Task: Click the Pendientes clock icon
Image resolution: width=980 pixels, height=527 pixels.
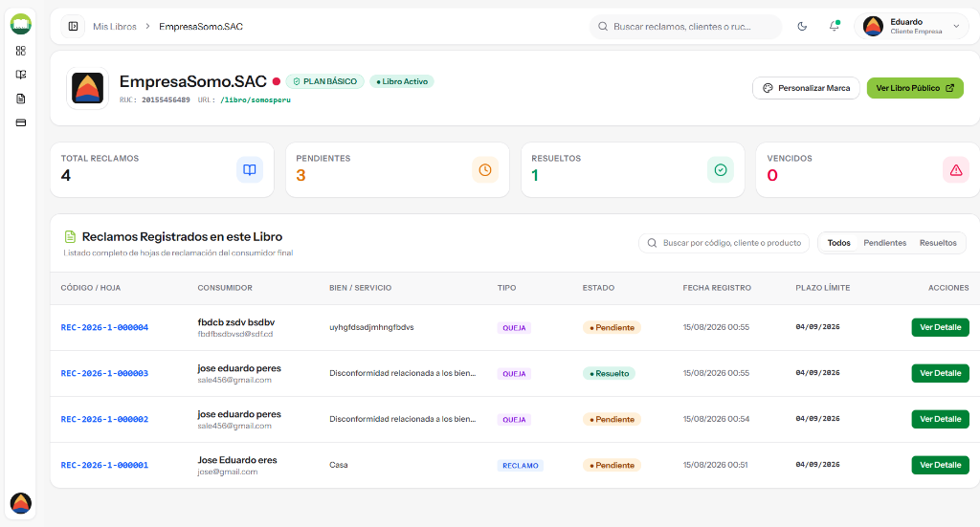Action: (485, 170)
